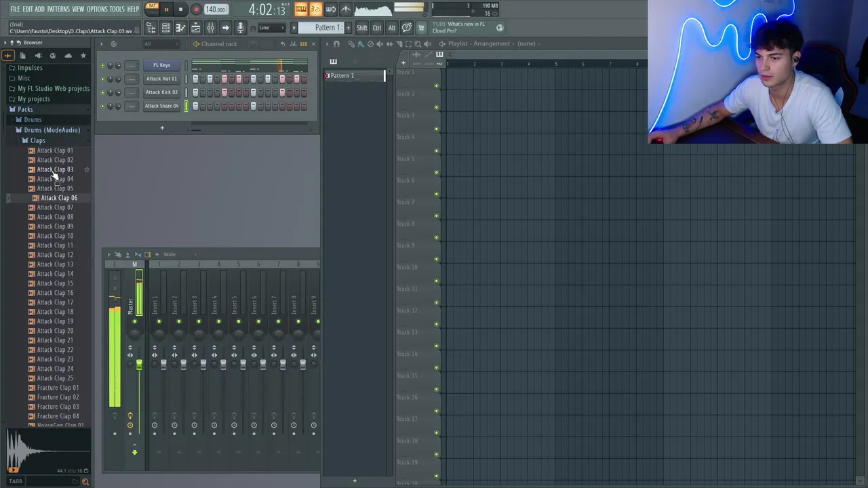Toggle the 3-2-1 countdown before recording icon
Viewport: 868px width, 488px height.
(315, 9)
